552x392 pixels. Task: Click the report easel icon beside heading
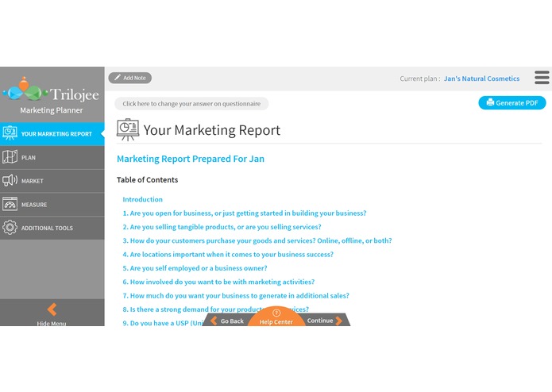click(x=128, y=129)
